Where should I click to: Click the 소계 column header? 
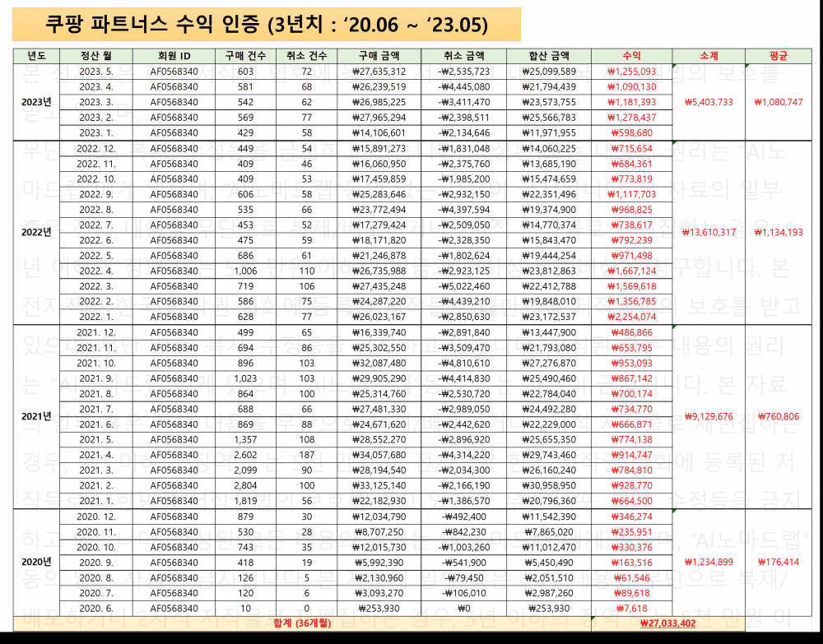click(708, 56)
